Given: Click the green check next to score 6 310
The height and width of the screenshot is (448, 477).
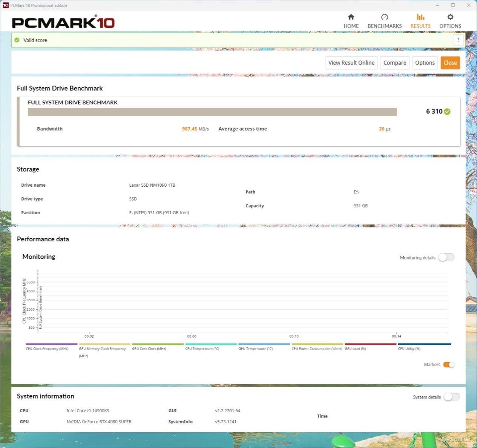Looking at the screenshot, I should (447, 112).
